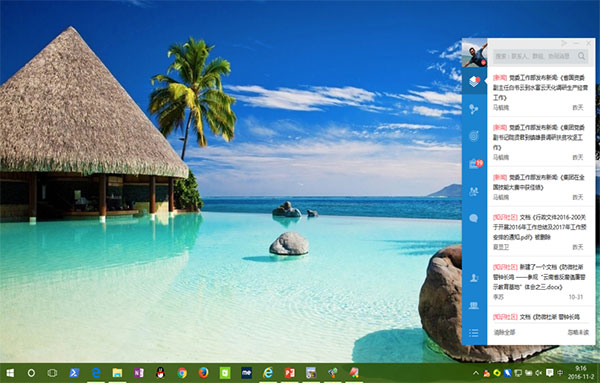This screenshot has height=383, width=600.
Task: Open the target icon in the sidebar
Action: point(474,136)
